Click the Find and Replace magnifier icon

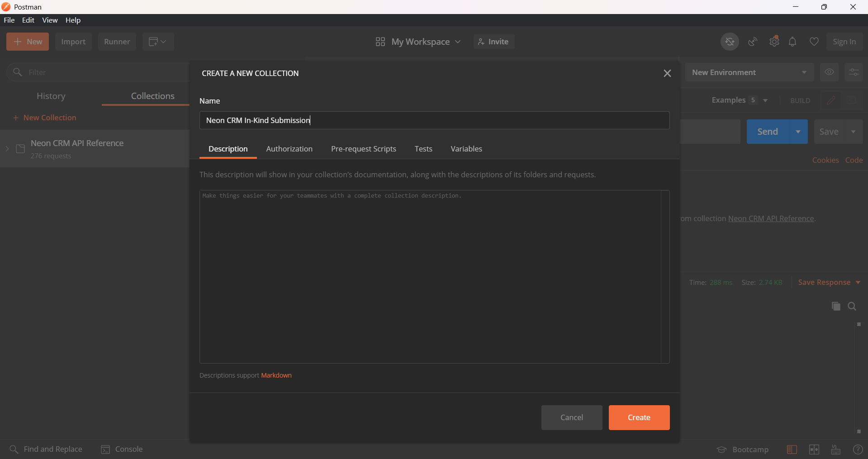click(14, 450)
